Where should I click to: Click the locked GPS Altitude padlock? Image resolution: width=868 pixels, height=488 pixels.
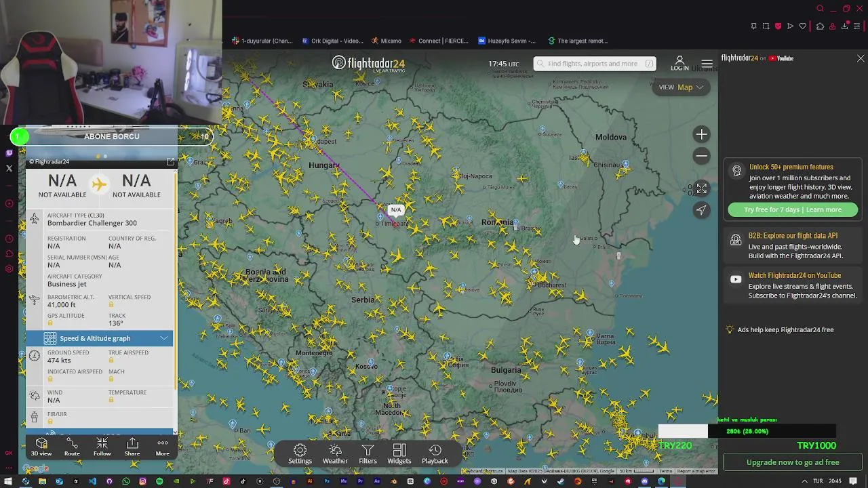tap(50, 324)
